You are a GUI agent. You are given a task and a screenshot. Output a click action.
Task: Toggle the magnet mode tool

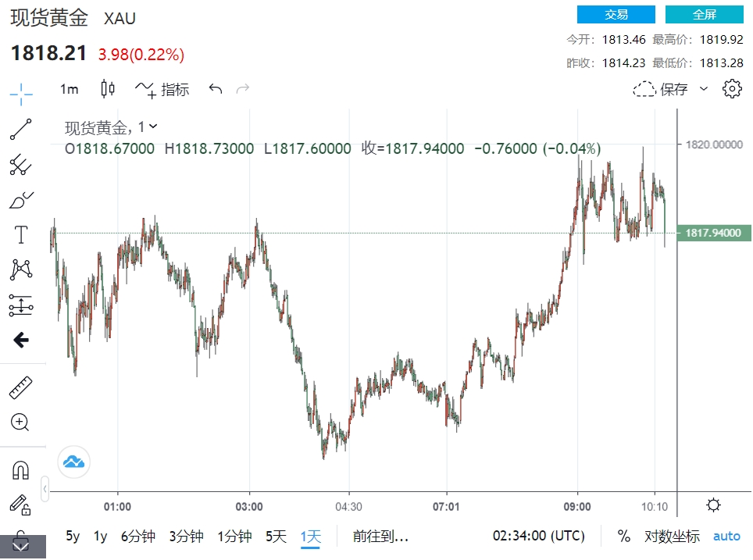pos(21,469)
